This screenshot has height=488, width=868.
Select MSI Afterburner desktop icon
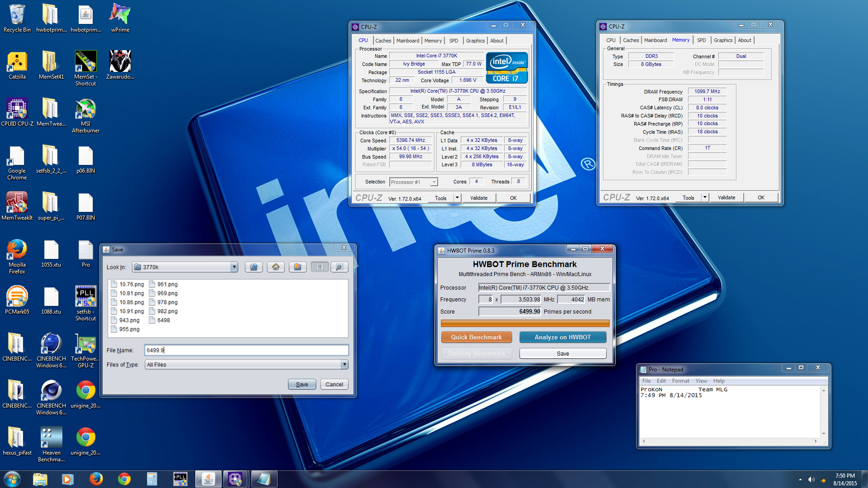tap(85, 115)
